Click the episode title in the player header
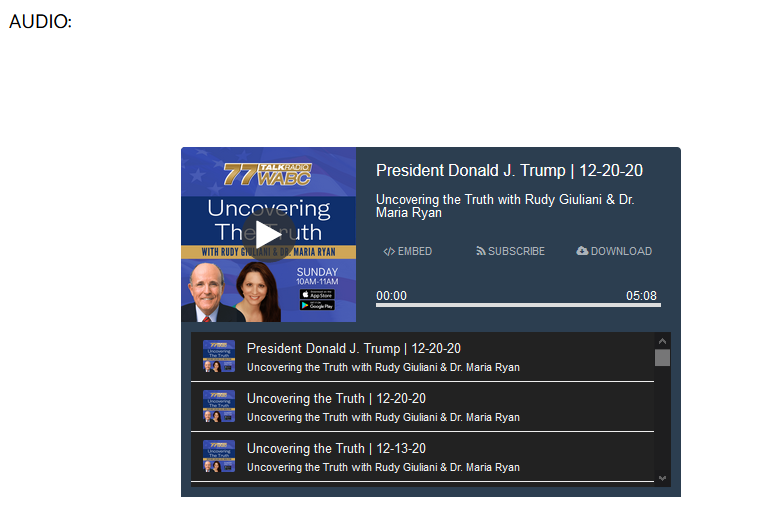 pyautogui.click(x=509, y=171)
